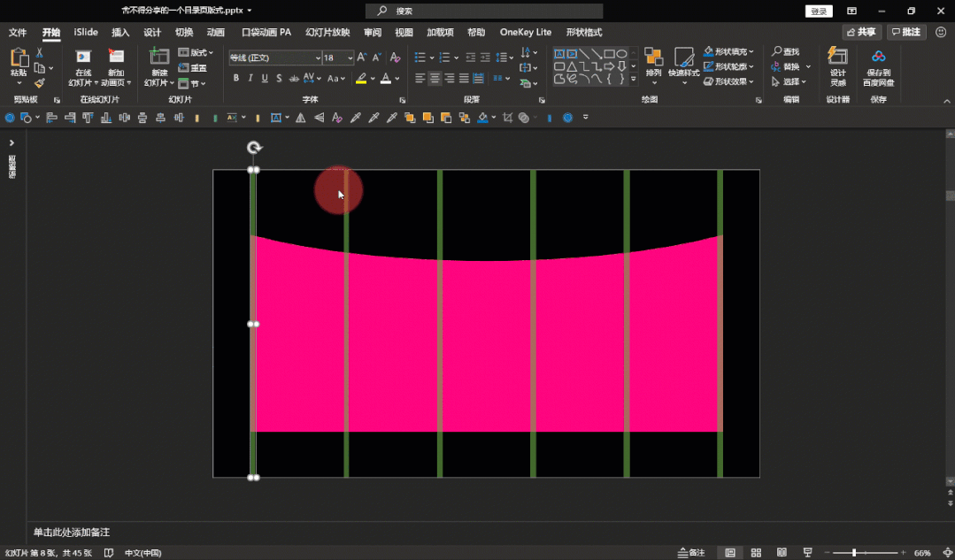Click the 登录 (Login) button
Viewport: 955px width, 560px height.
pyautogui.click(x=819, y=12)
